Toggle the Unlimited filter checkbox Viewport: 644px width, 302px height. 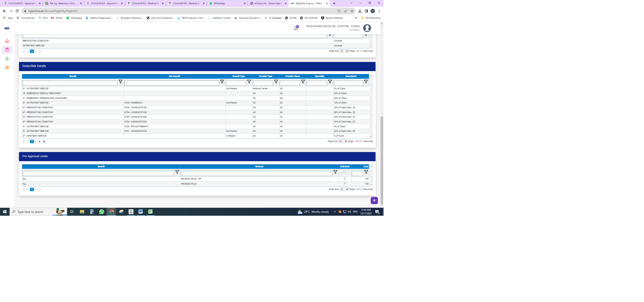pyautogui.click(x=345, y=172)
